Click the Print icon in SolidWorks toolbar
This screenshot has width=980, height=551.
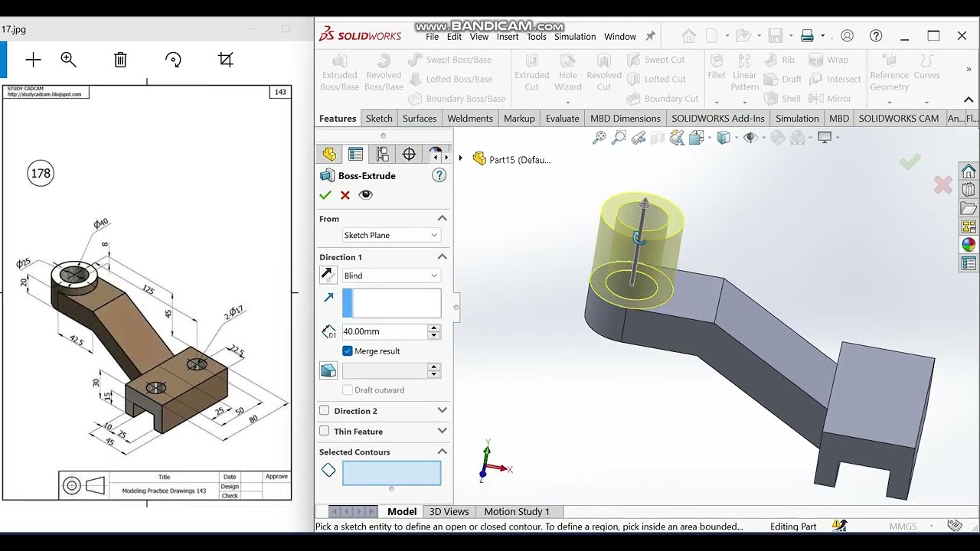[x=807, y=36]
